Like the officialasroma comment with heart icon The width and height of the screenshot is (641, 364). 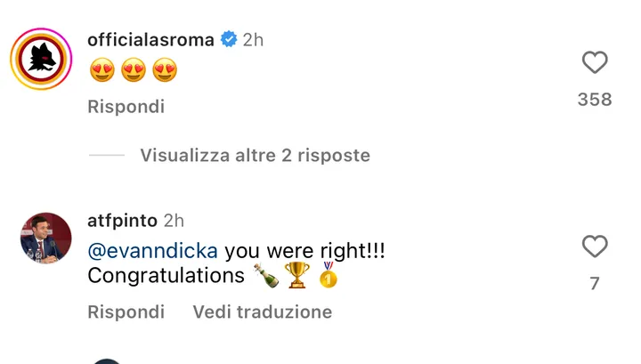point(595,62)
